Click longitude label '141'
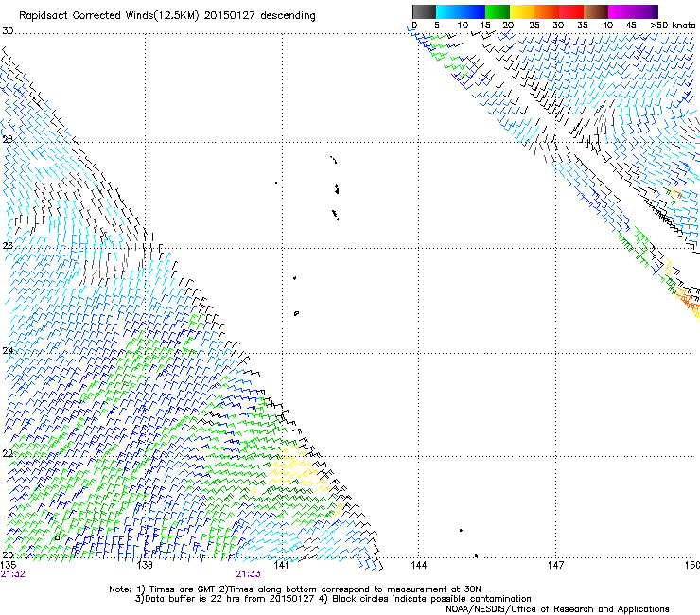This screenshot has width=700, height=615. coord(281,565)
